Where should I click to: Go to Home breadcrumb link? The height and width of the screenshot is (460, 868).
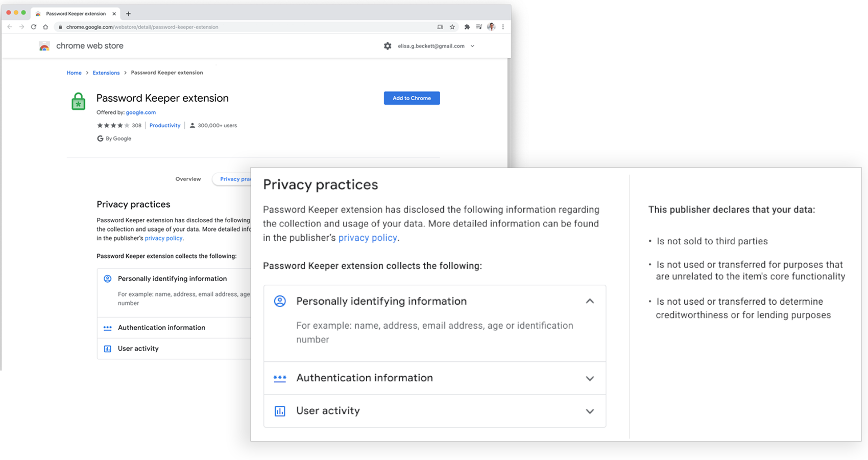click(x=74, y=73)
